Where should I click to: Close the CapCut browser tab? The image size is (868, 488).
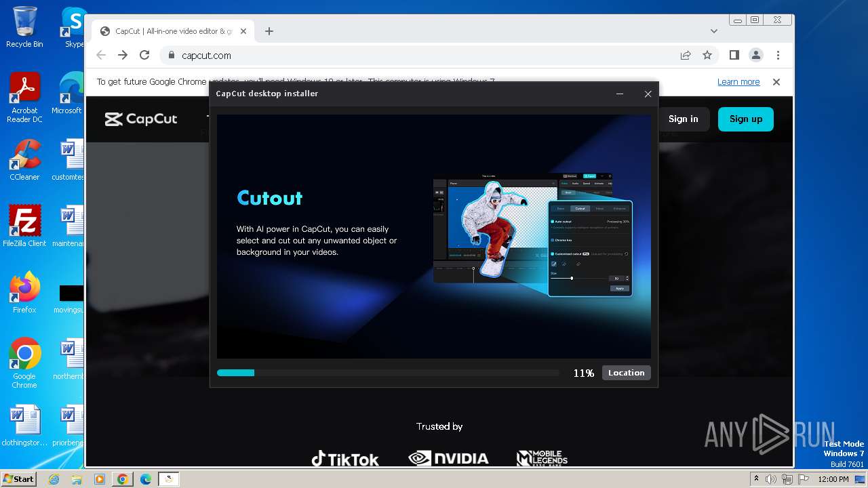click(x=243, y=31)
